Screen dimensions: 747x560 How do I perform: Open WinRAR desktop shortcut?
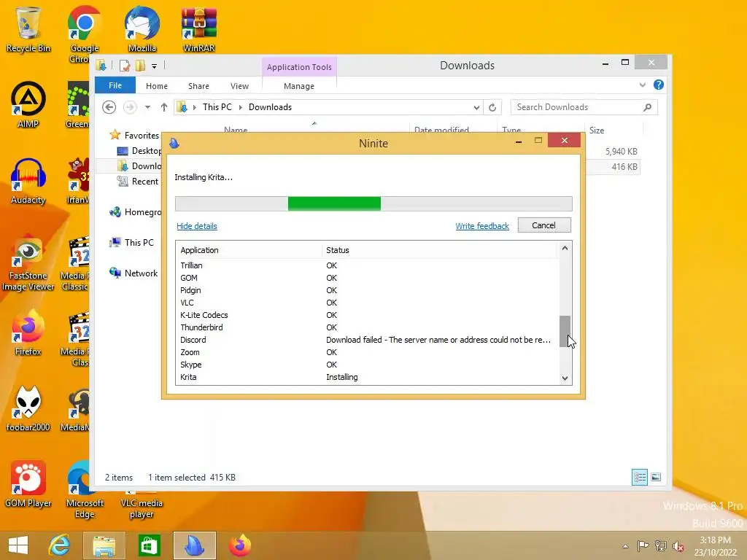198,28
